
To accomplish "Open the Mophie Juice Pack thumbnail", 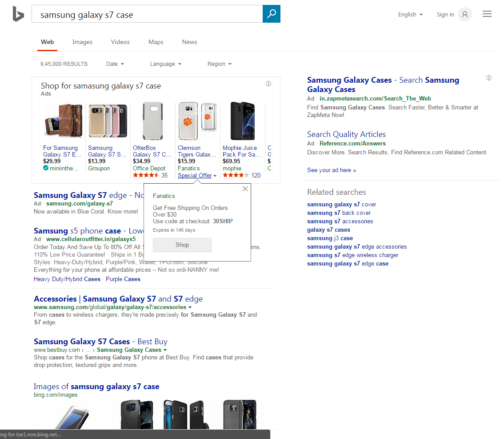I will (243, 121).
